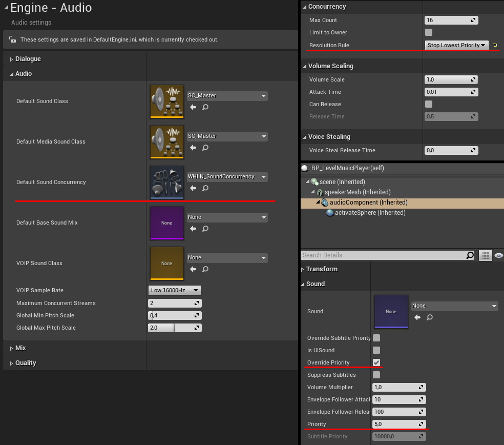Use selected asset for Default Sound Class

(x=193, y=107)
